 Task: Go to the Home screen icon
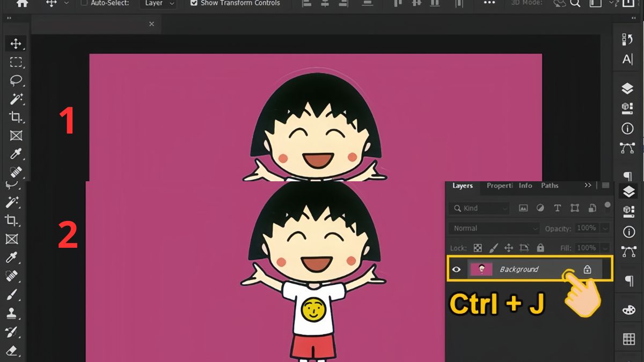click(22, 3)
